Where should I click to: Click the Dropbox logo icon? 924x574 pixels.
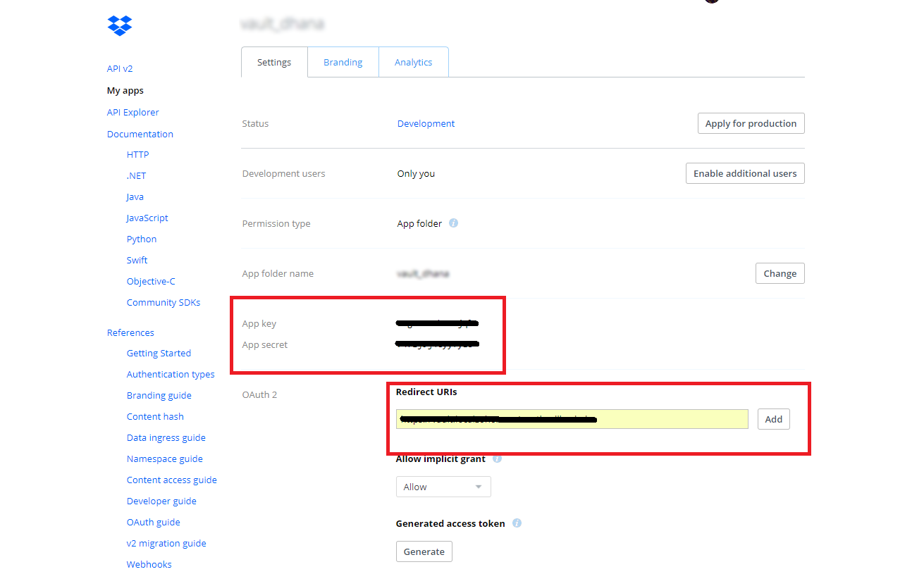click(120, 25)
